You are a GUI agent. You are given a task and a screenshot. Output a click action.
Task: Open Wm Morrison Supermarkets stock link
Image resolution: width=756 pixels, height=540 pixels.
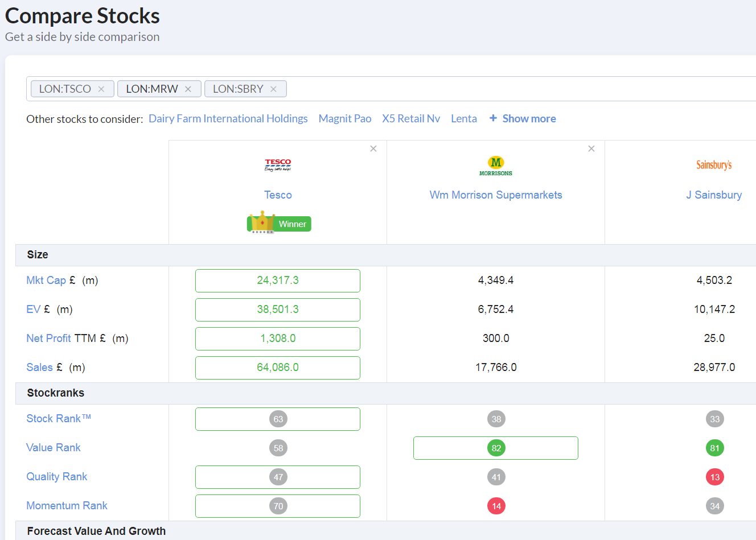coord(496,195)
